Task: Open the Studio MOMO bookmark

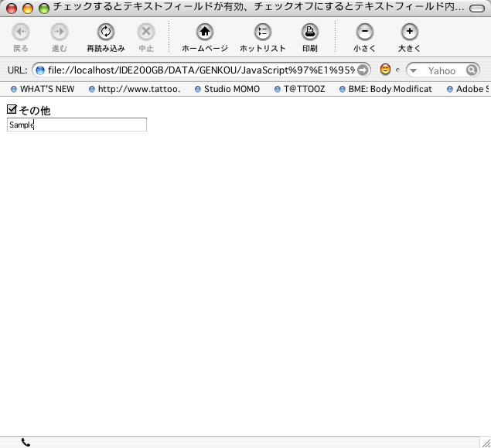Action: point(227,89)
